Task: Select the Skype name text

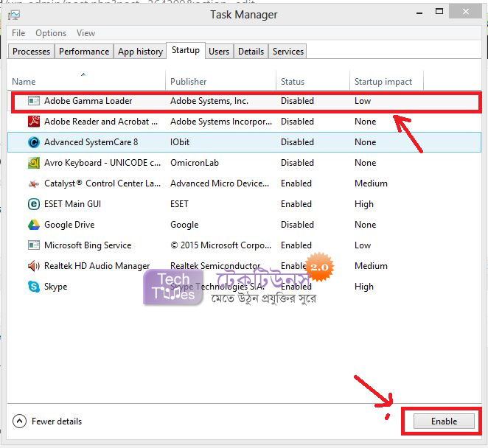Action: tap(56, 287)
